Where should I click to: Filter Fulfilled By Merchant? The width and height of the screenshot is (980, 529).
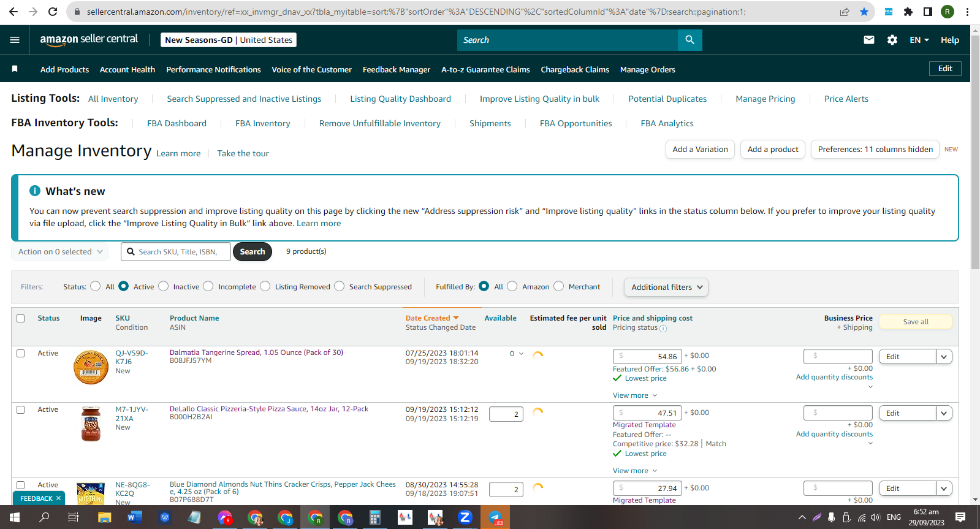coord(559,286)
